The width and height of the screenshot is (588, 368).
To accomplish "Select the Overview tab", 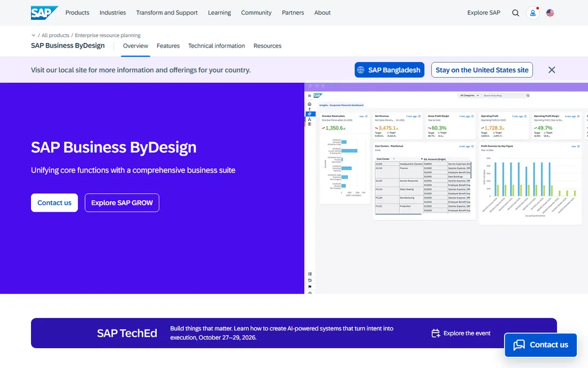I will point(135,46).
